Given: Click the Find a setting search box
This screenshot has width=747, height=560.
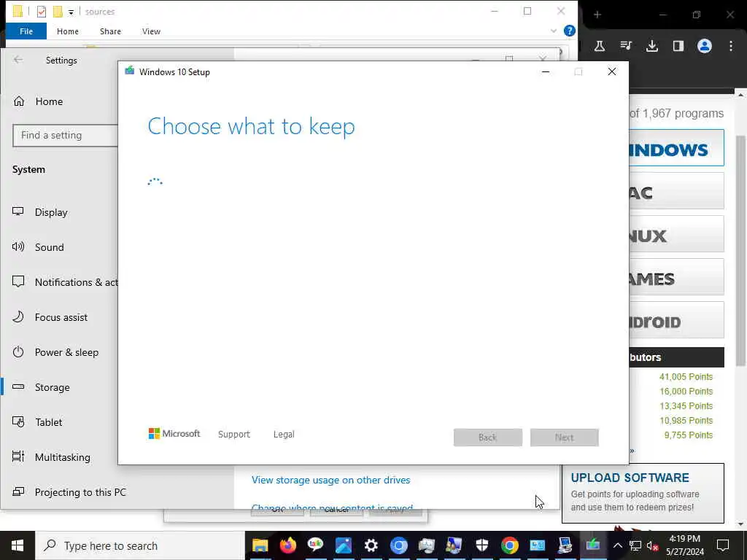Looking at the screenshot, I should 65,135.
